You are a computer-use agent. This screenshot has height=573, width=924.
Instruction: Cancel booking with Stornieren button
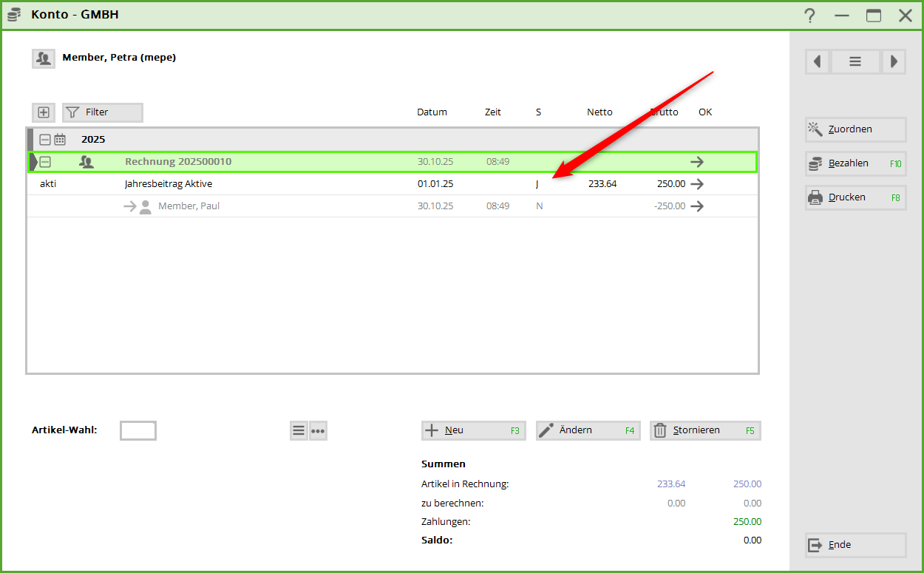click(704, 430)
